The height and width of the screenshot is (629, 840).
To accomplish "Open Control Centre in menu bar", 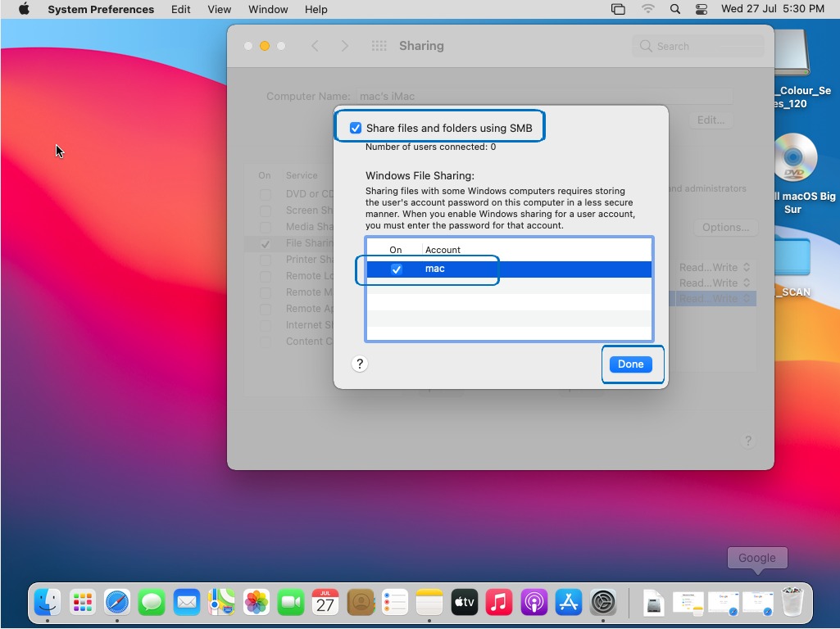I will click(701, 10).
